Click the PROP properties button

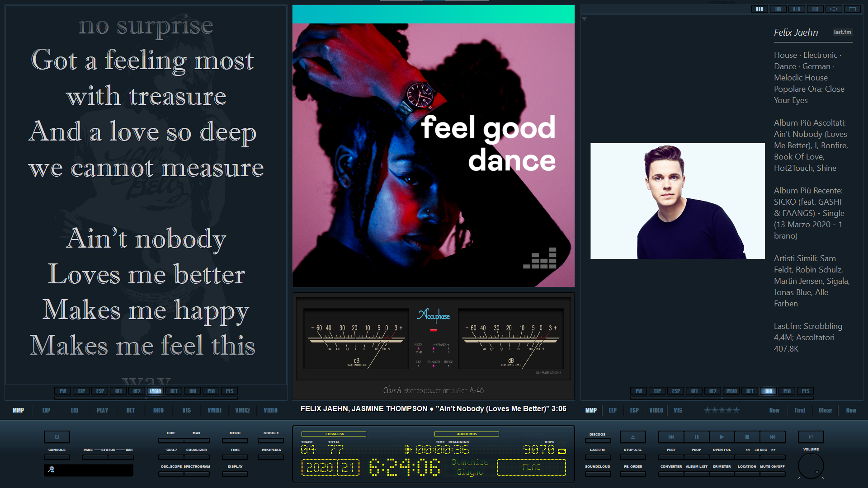point(696,457)
